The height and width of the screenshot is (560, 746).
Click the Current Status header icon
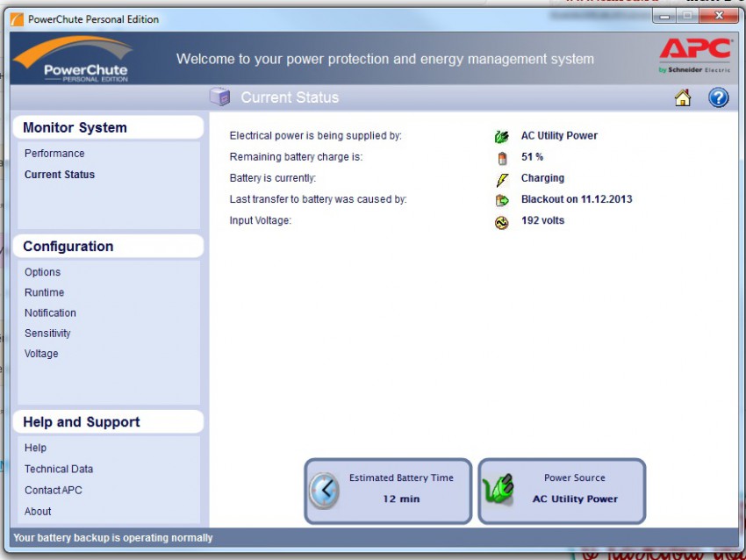[220, 97]
